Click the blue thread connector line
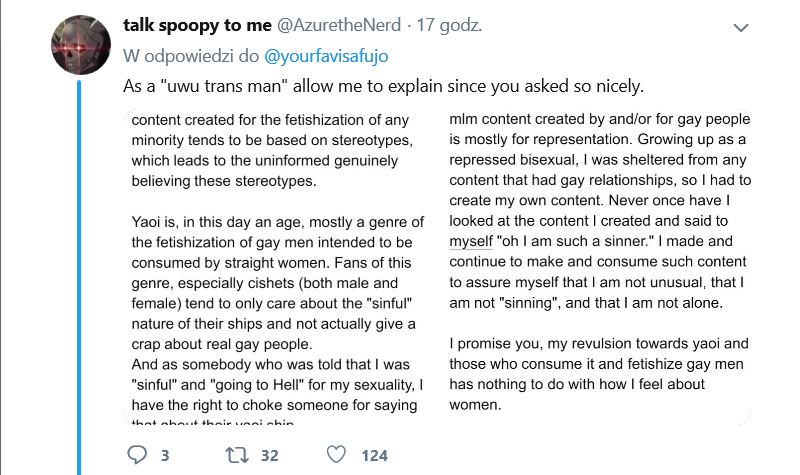This screenshot has width=800, height=475. pyautogui.click(x=79, y=277)
